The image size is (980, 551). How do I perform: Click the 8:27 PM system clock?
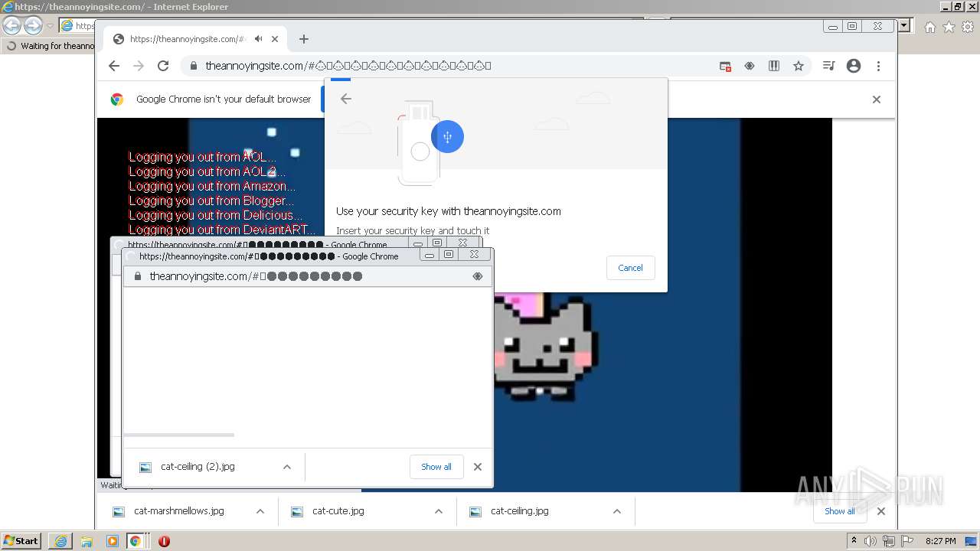(940, 541)
